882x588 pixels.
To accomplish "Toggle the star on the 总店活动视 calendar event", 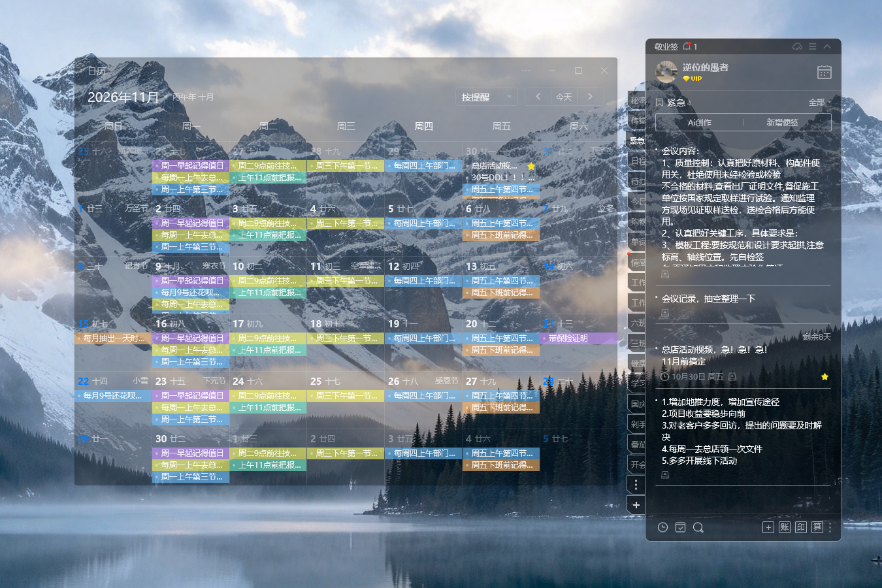I will [x=531, y=166].
